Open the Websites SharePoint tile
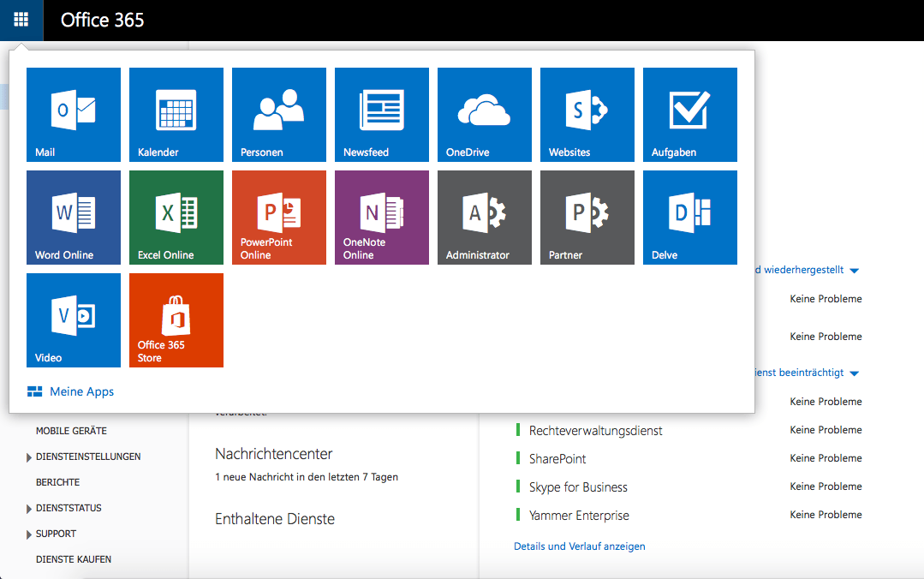 tap(587, 115)
